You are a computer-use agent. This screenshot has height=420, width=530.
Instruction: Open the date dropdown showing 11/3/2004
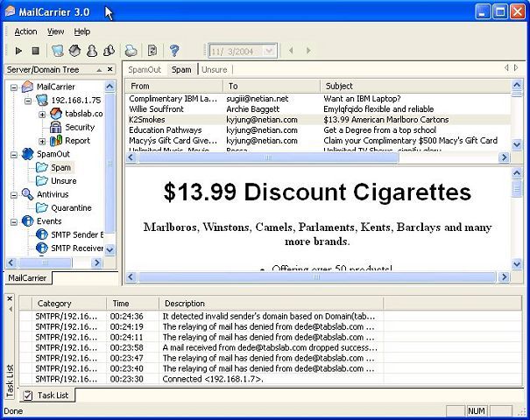[x=270, y=51]
